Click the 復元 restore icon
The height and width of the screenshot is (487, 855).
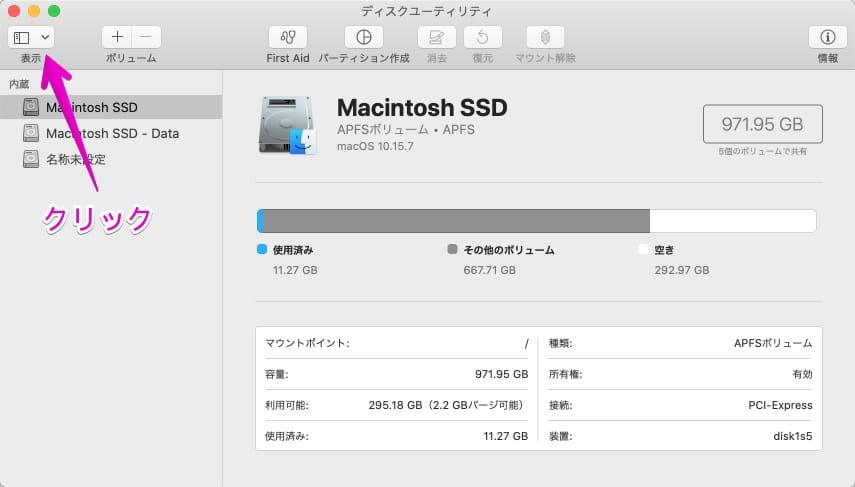(483, 37)
